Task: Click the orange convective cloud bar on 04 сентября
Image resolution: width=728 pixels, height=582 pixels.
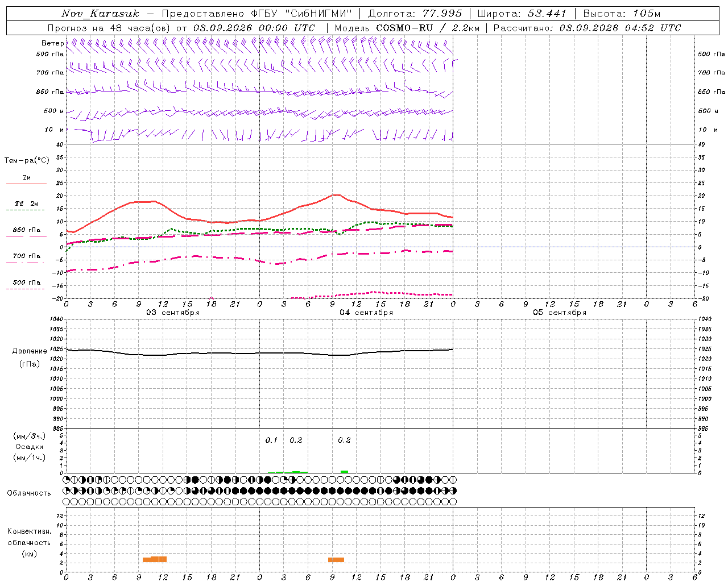Action: point(336,560)
